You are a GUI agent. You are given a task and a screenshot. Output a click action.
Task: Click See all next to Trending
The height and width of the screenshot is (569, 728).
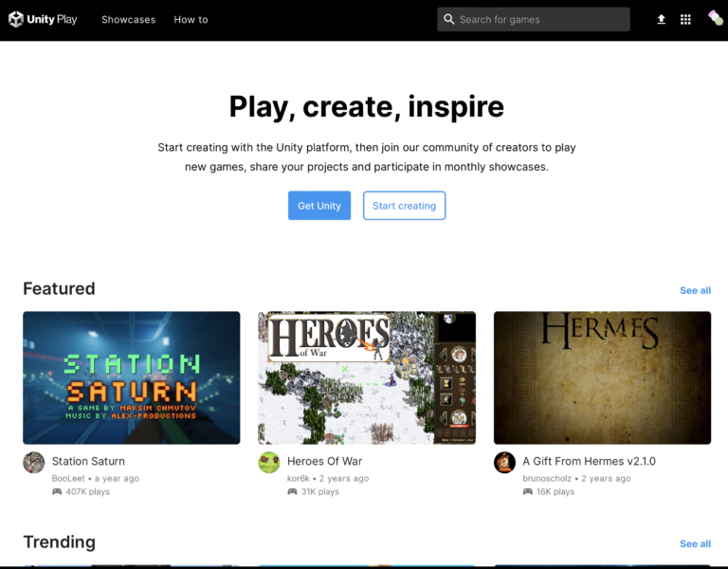[695, 543]
